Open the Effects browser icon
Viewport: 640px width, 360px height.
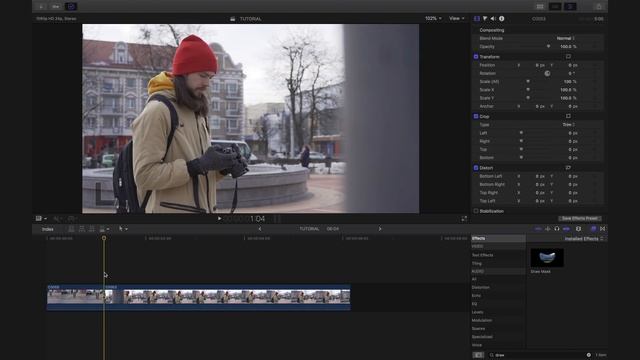tap(593, 229)
